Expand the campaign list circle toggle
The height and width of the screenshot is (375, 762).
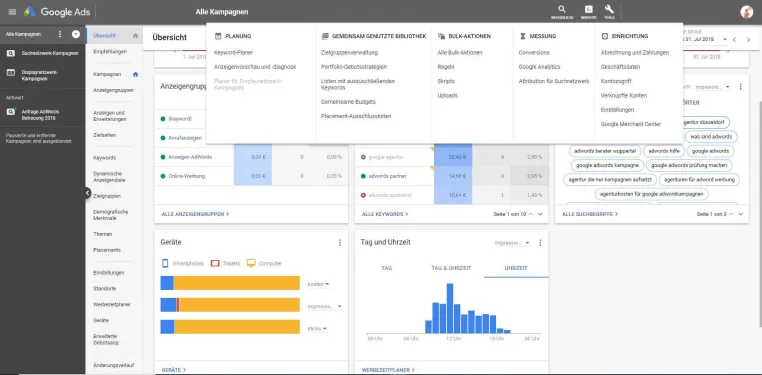point(76,34)
